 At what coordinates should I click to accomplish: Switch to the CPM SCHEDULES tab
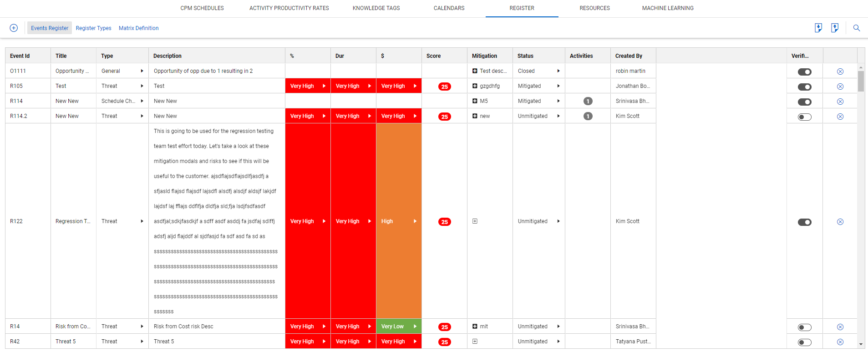(202, 8)
